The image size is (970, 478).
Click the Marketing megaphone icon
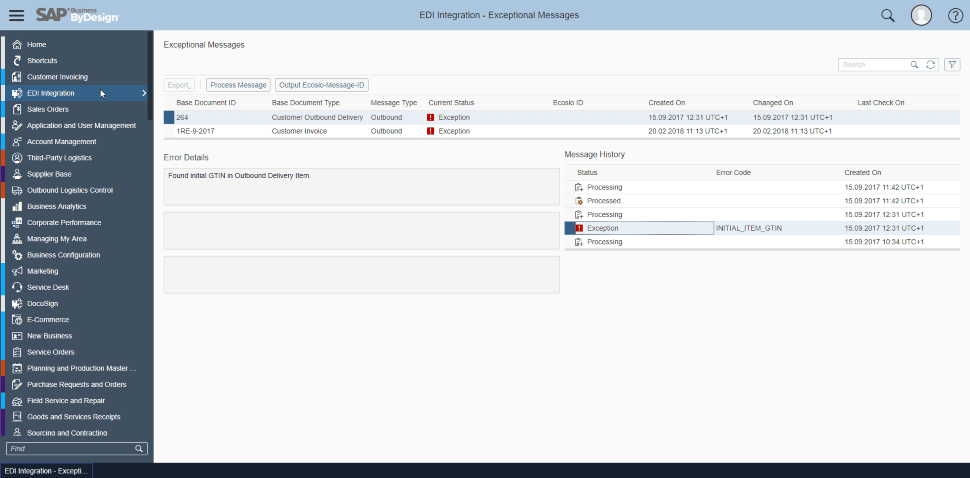point(17,271)
